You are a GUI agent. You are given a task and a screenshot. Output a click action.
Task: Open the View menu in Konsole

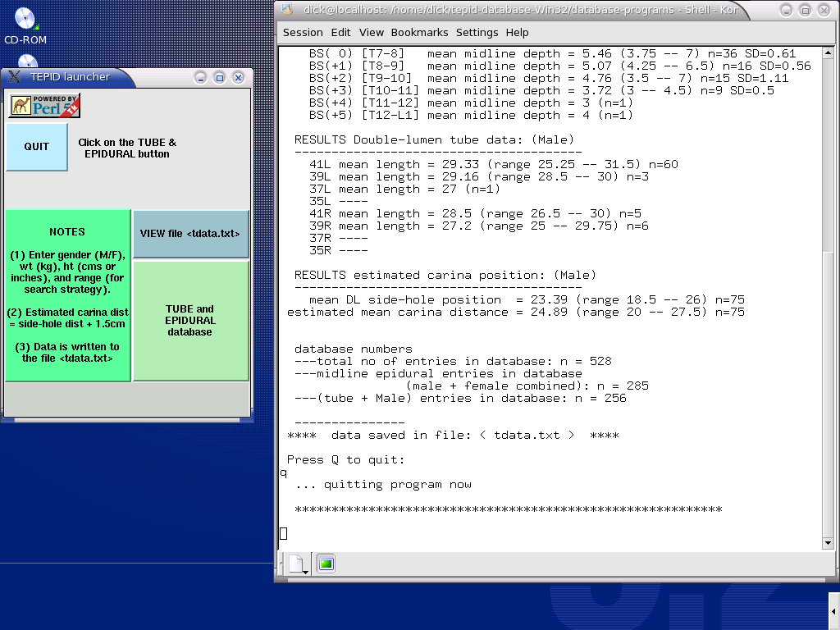[x=371, y=33]
